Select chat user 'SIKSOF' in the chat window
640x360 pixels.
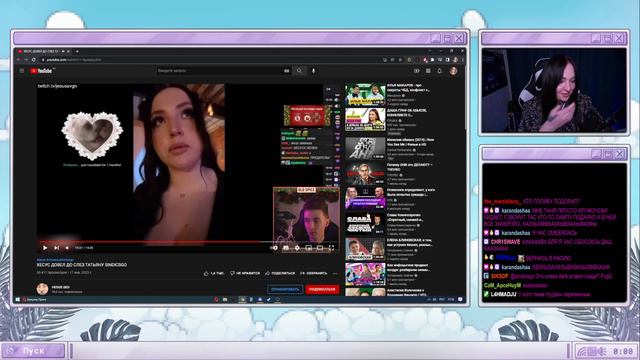click(500, 276)
